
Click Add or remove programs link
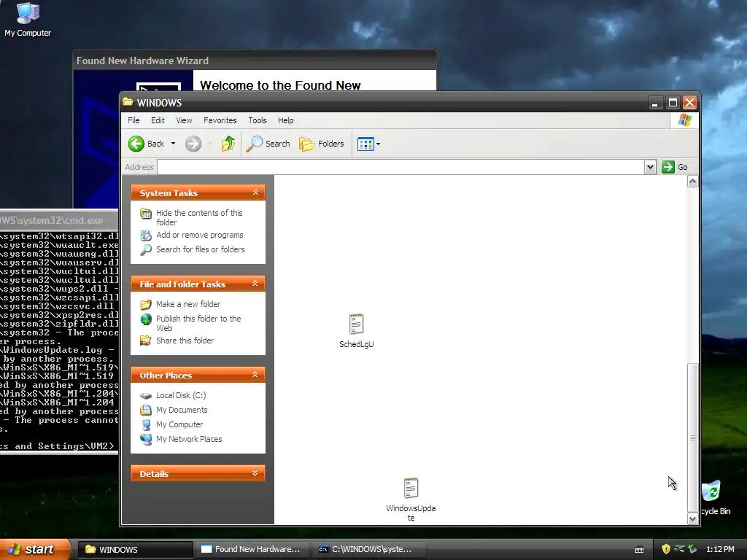coord(200,235)
